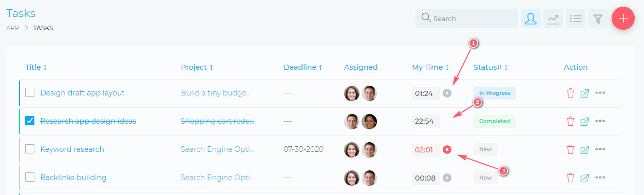
Task: Delete the Design draft app layout task
Action: point(570,93)
